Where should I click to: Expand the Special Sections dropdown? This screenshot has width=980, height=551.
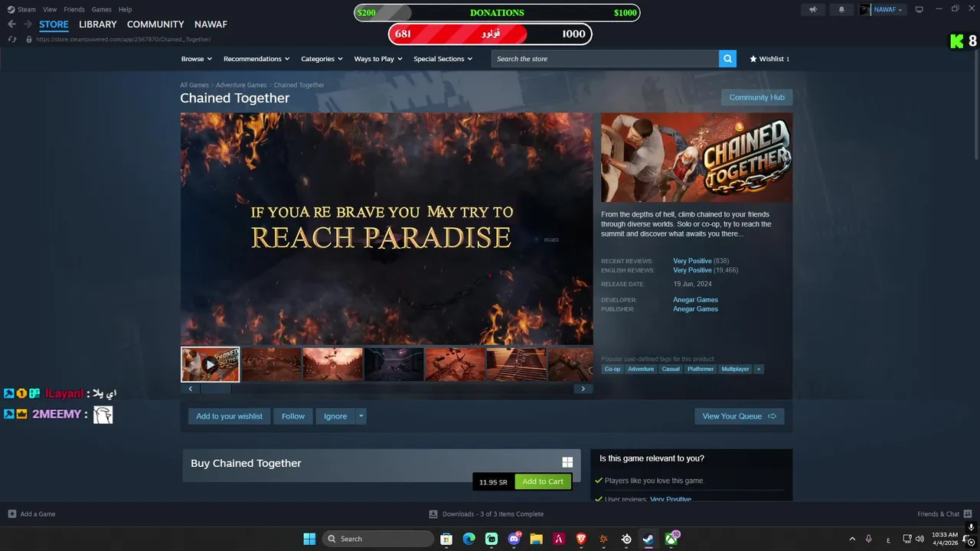pos(443,59)
